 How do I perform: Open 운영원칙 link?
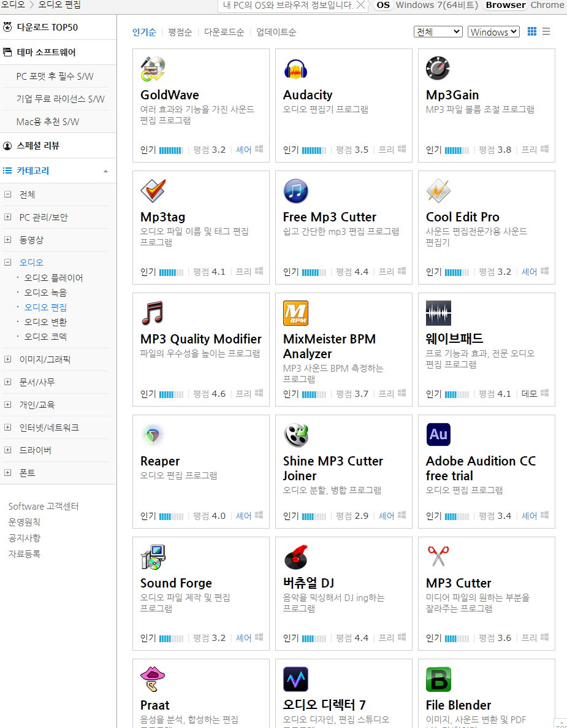(x=24, y=522)
